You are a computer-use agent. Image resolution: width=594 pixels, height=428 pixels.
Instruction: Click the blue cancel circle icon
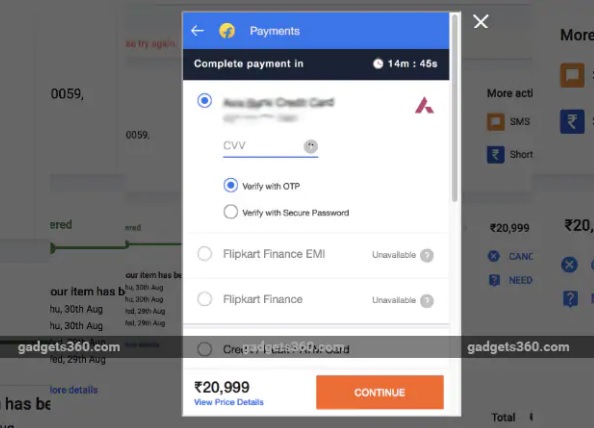coord(494,256)
